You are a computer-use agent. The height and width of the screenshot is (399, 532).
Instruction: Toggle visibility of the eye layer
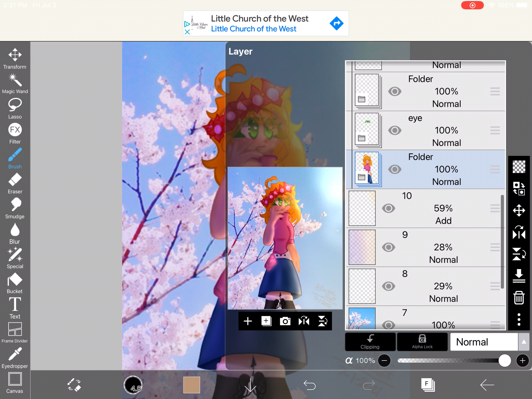pos(393,130)
